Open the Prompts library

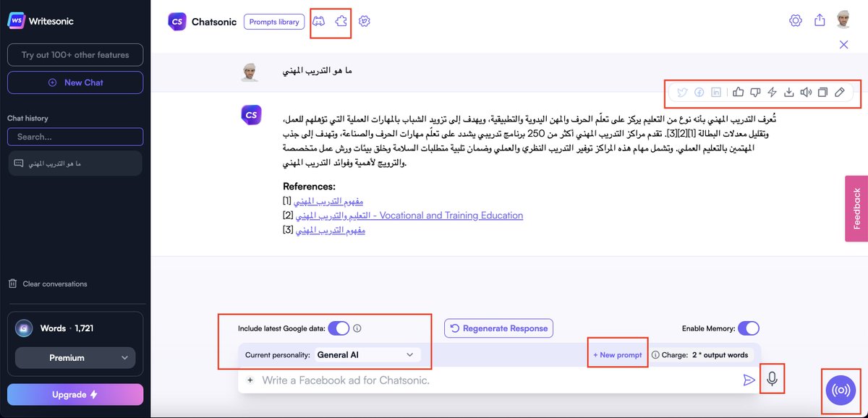pos(274,22)
